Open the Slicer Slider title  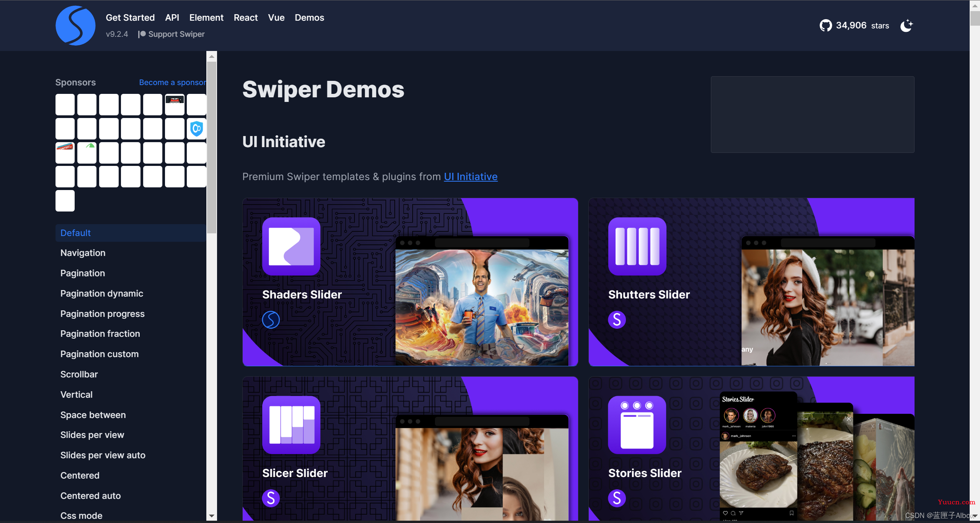(x=295, y=473)
